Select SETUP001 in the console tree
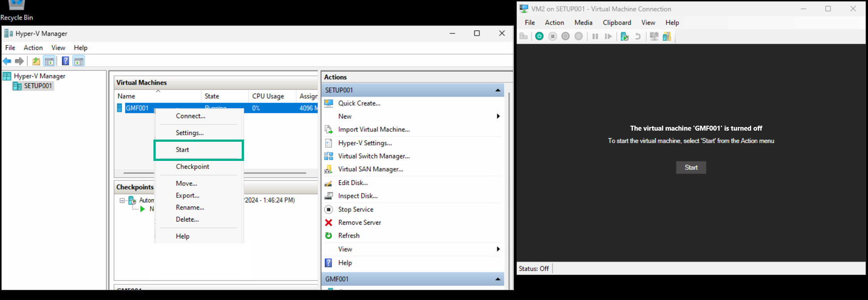868x300 pixels. 33,86
